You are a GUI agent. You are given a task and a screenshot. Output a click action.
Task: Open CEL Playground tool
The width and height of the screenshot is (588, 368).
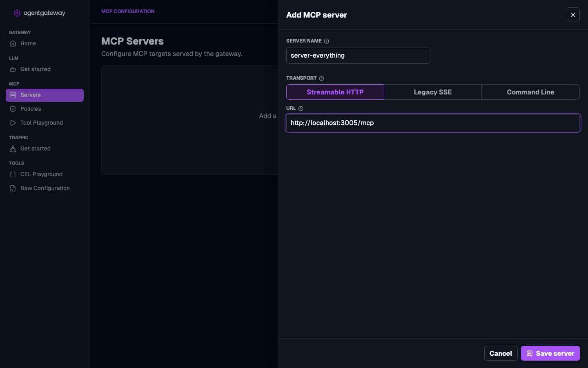[x=45, y=174]
